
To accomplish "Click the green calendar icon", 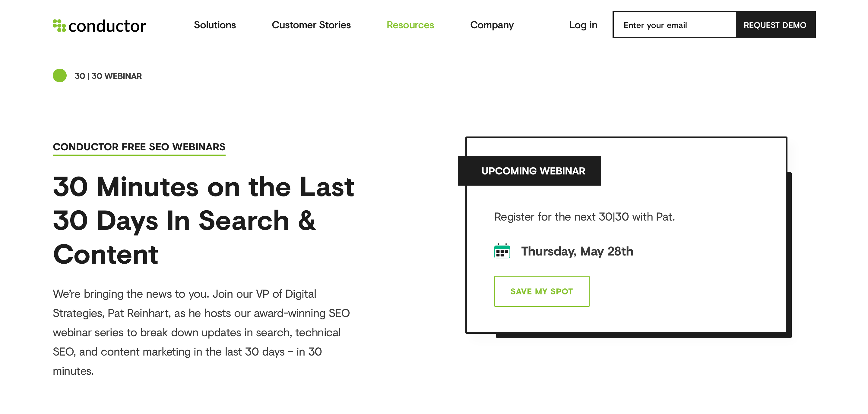I will (502, 251).
